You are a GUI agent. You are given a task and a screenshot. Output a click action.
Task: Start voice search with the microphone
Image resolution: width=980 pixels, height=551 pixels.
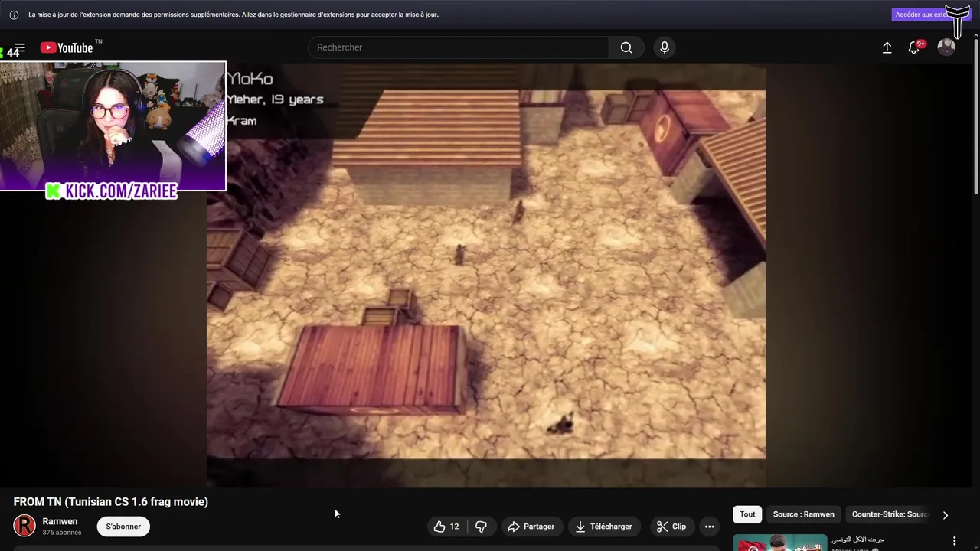[665, 47]
